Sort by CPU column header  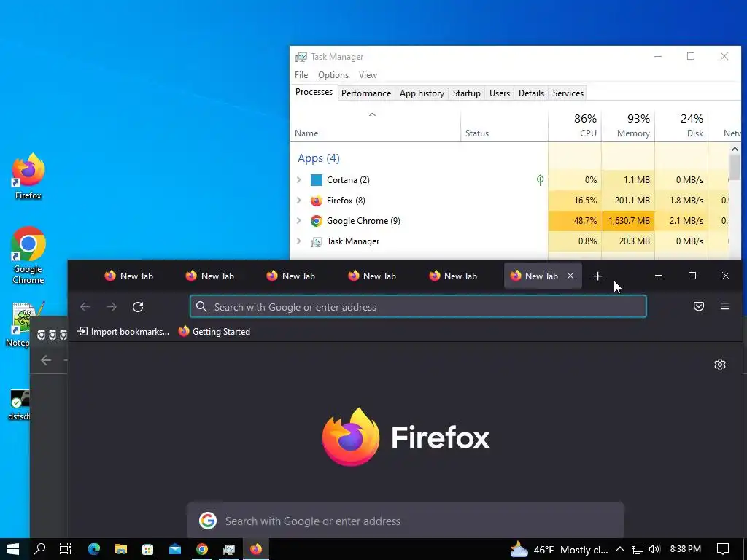click(x=575, y=125)
